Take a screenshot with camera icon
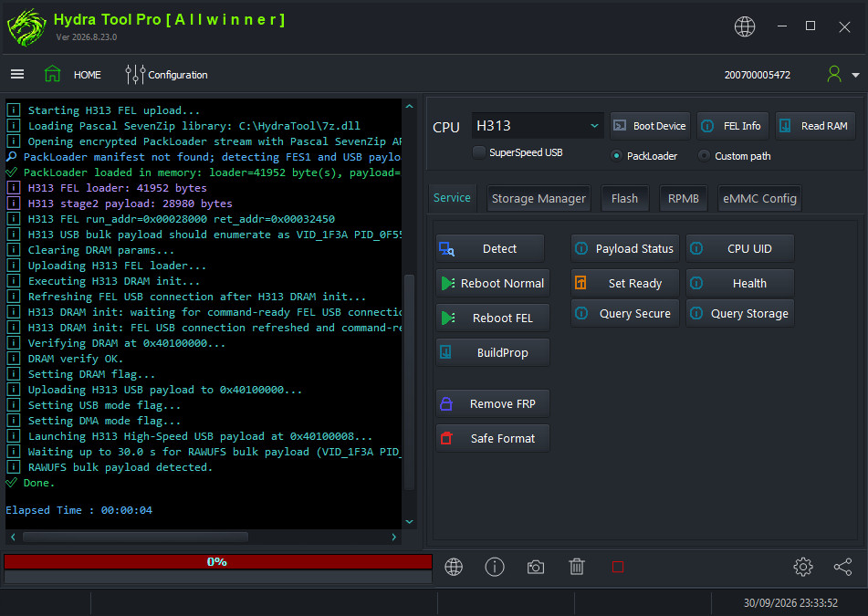This screenshot has height=616, width=868. pos(535,568)
